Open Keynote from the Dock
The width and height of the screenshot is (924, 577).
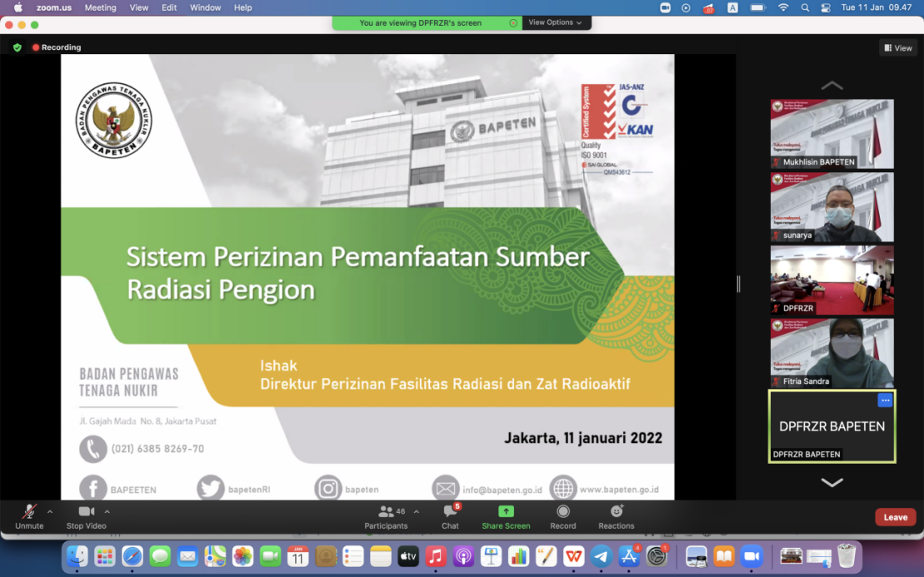click(491, 556)
